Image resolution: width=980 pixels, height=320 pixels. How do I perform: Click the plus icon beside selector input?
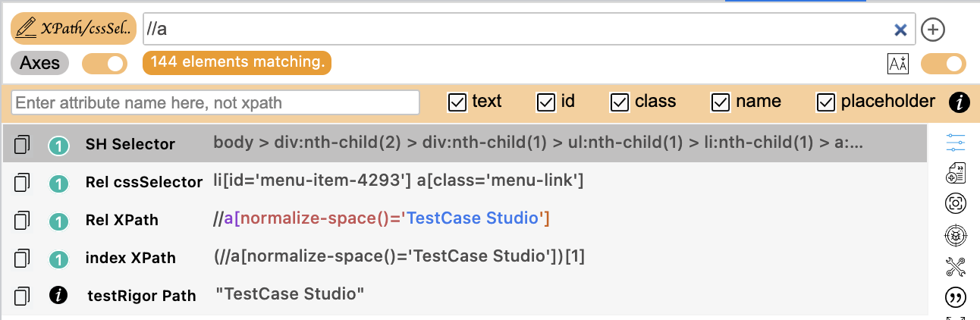[x=932, y=30]
